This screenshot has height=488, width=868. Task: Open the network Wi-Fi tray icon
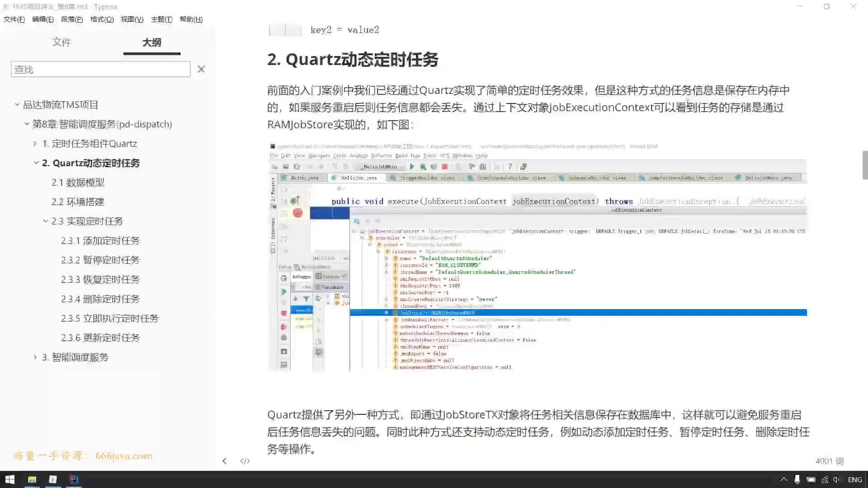[825, 479]
